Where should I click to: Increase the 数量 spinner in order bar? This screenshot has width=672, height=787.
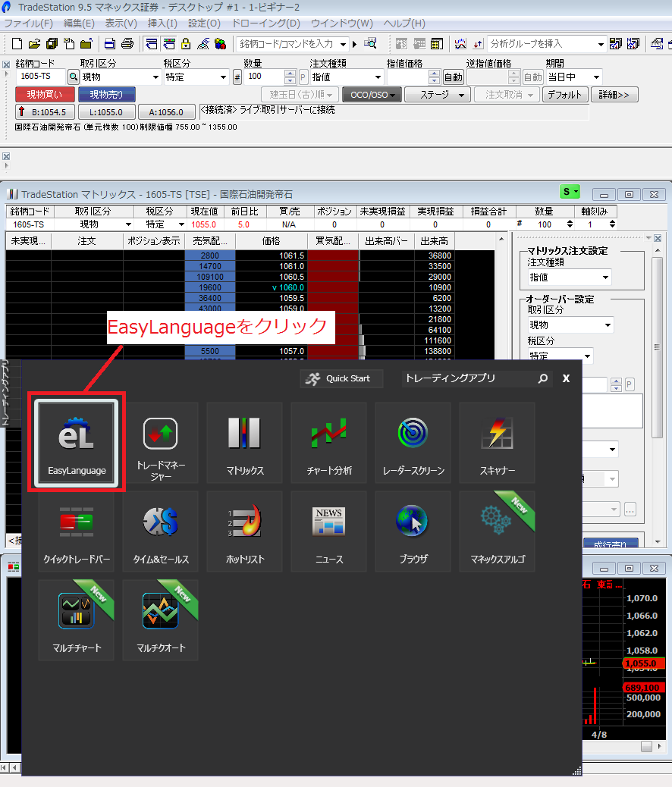point(290,74)
